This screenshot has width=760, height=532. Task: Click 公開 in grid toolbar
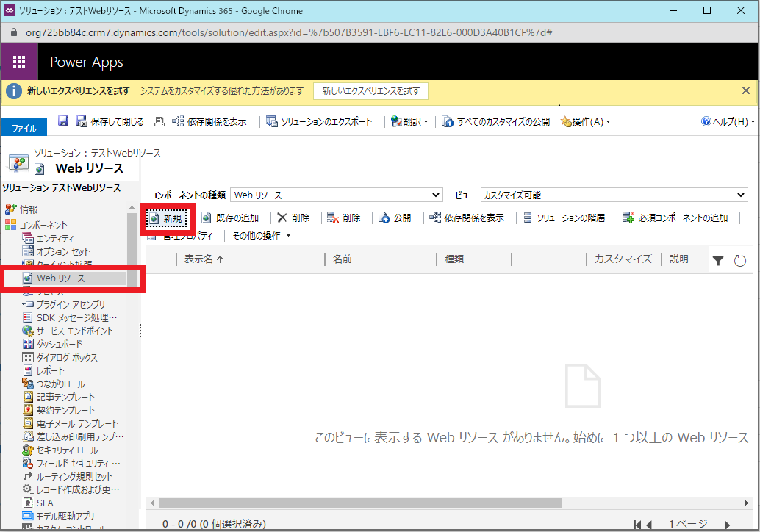(395, 218)
